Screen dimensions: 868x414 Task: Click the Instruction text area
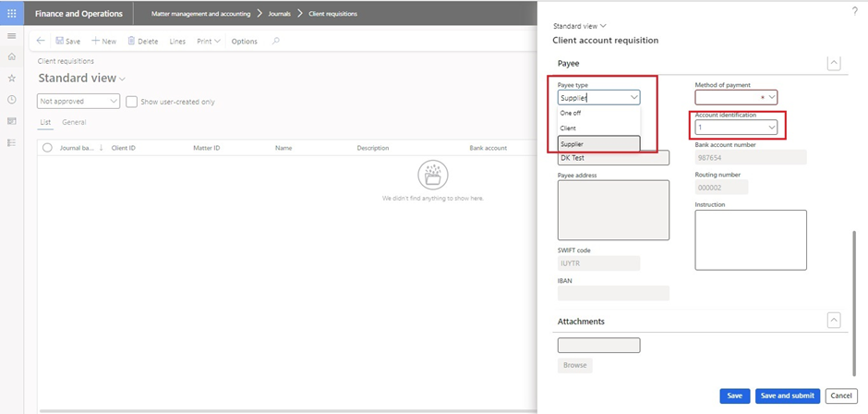(x=751, y=240)
